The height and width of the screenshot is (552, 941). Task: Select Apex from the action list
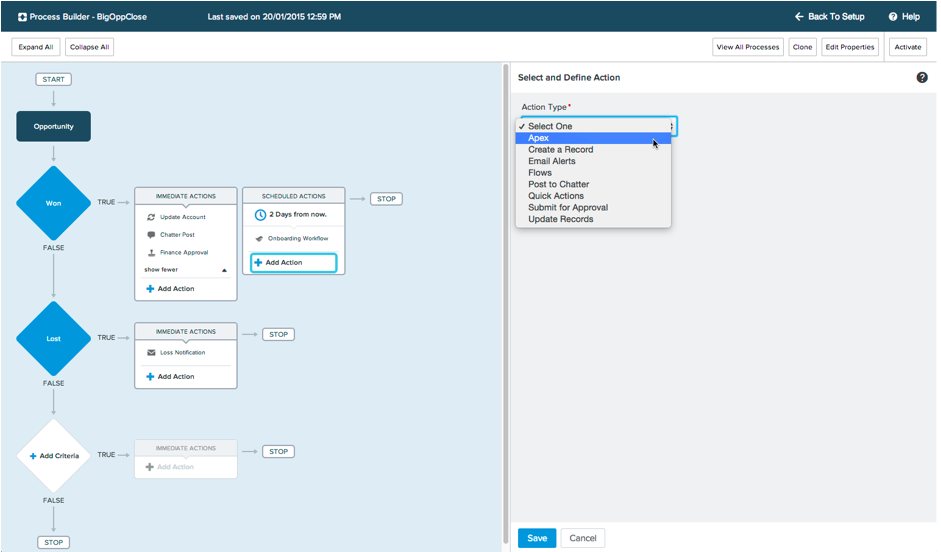539,138
